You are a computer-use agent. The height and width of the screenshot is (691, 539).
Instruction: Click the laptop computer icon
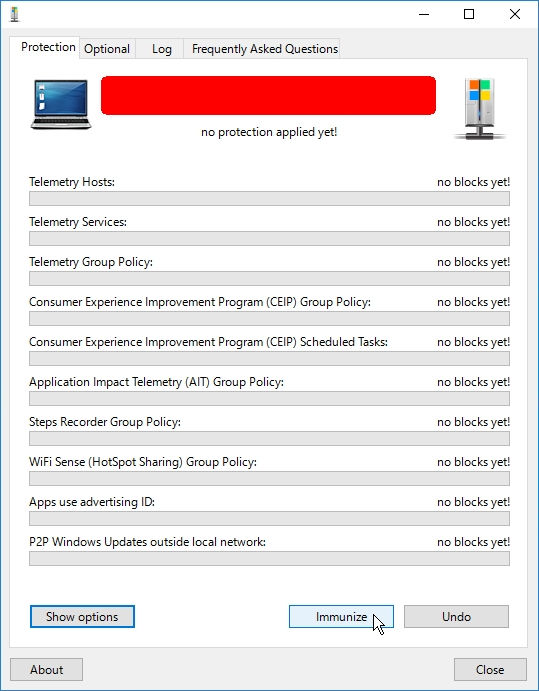pos(61,104)
